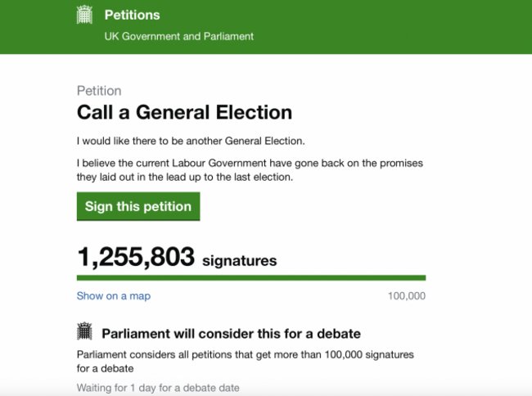Screen dimensions: 532x396
Task: Open the "Show on a map" link
Action: pos(113,296)
